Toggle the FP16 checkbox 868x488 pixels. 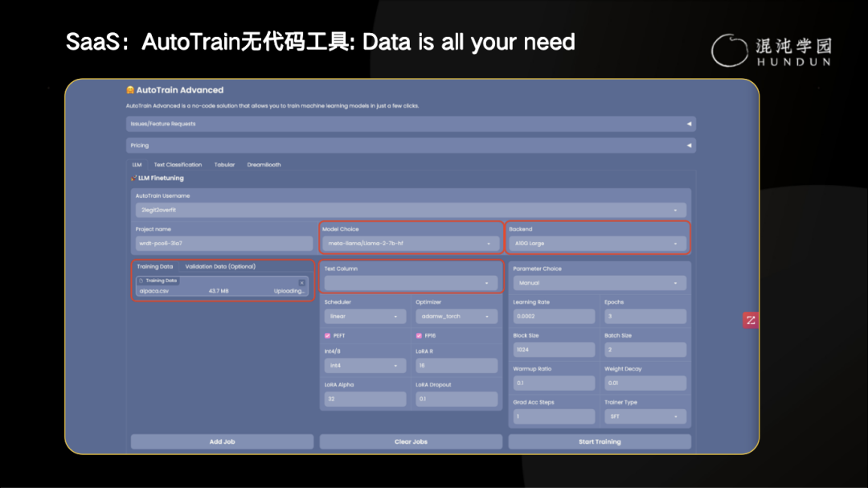tap(419, 336)
